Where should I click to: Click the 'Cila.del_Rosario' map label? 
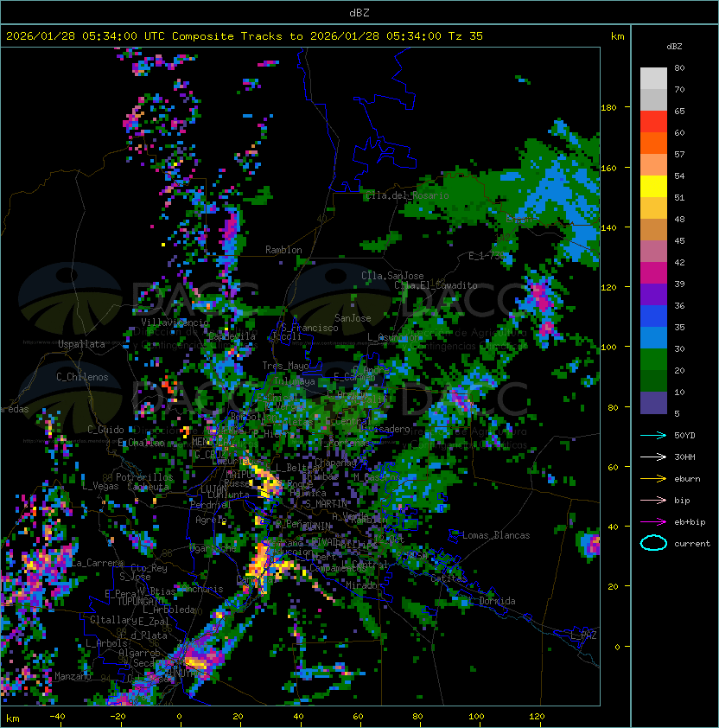coord(407,195)
